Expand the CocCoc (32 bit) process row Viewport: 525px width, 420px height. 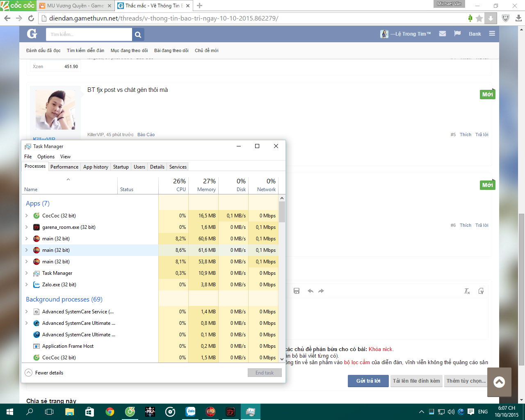coord(27,216)
